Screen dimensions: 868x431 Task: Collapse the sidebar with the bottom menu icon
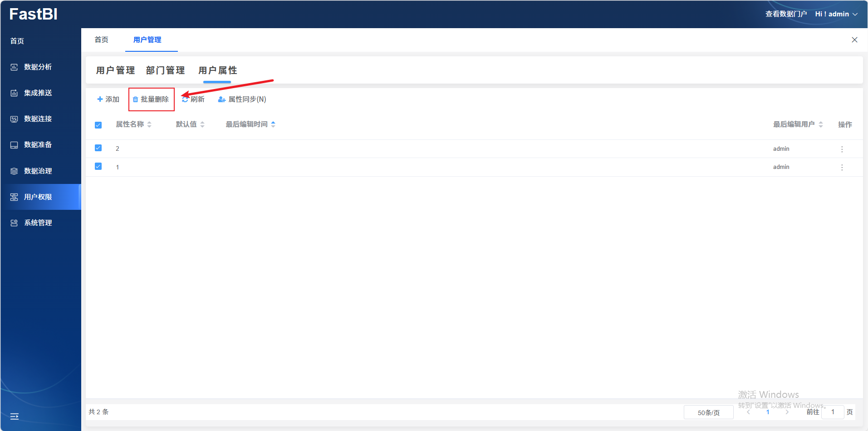coord(15,416)
